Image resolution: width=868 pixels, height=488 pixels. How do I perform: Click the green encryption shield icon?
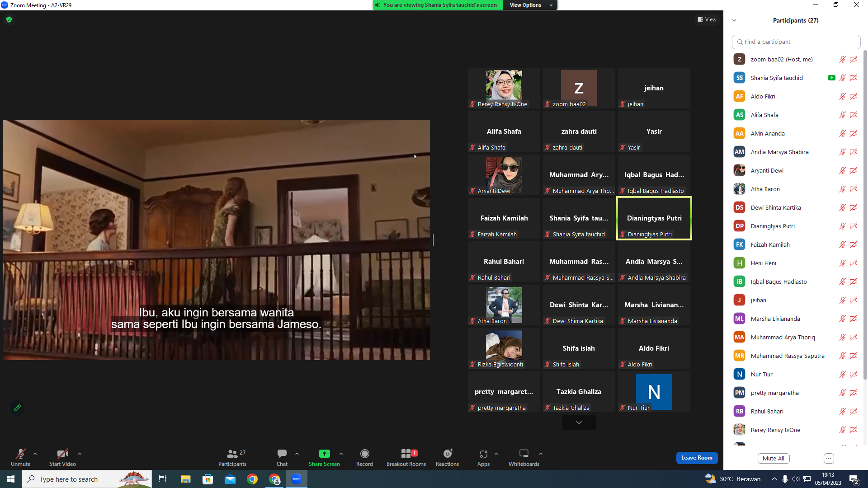click(9, 19)
